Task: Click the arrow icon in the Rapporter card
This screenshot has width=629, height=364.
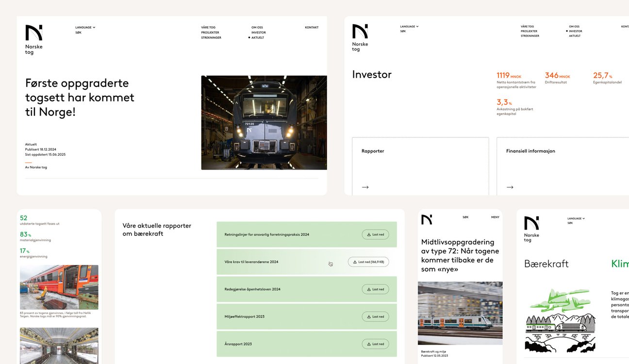Action: point(365,187)
